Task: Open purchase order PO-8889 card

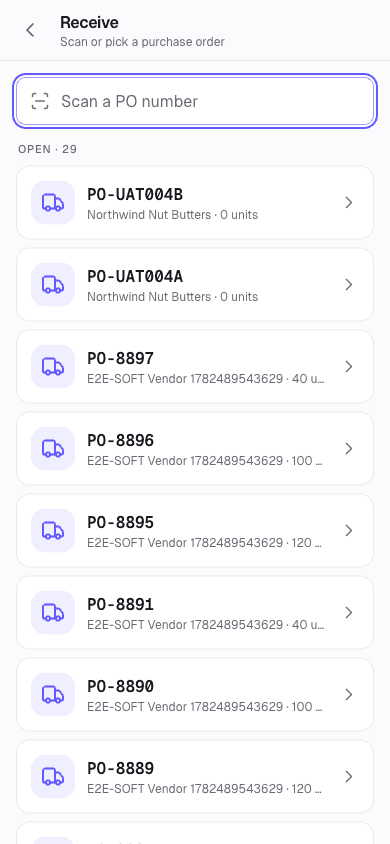Action: [x=195, y=776]
